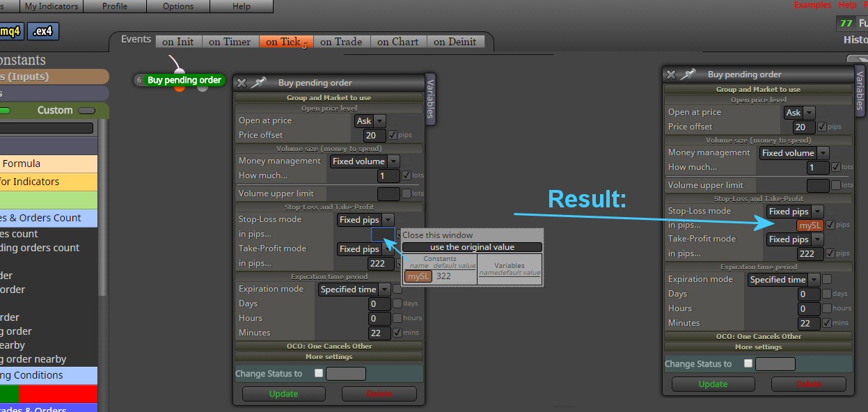Image resolution: width=868 pixels, height=412 pixels.
Task: Toggle Days checkbox in left dialog
Action: pos(397,303)
